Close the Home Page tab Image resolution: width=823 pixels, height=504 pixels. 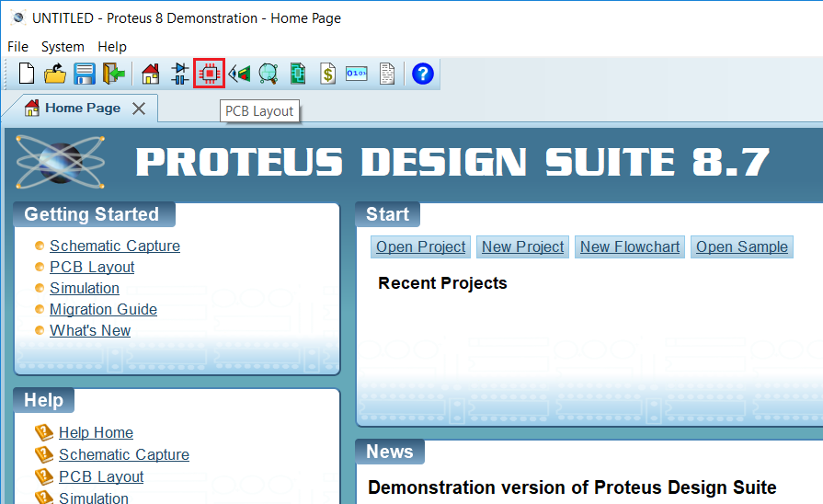[x=139, y=109]
